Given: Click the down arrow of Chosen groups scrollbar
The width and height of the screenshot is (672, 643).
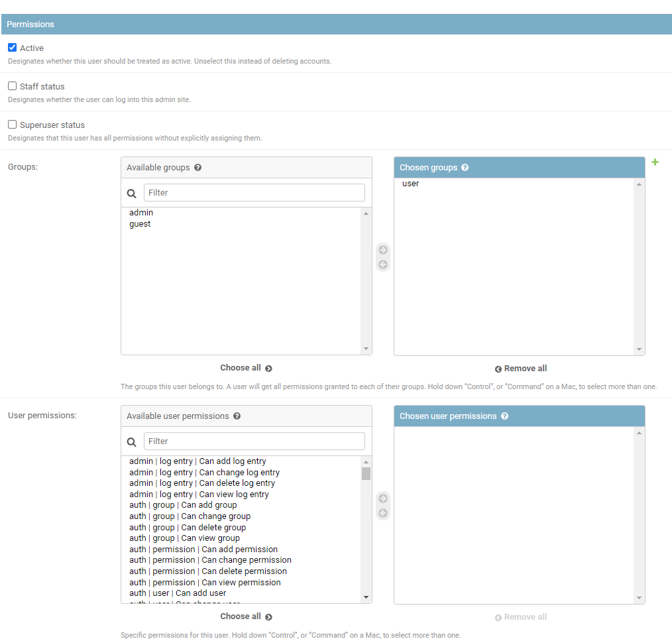Looking at the screenshot, I should 639,349.
